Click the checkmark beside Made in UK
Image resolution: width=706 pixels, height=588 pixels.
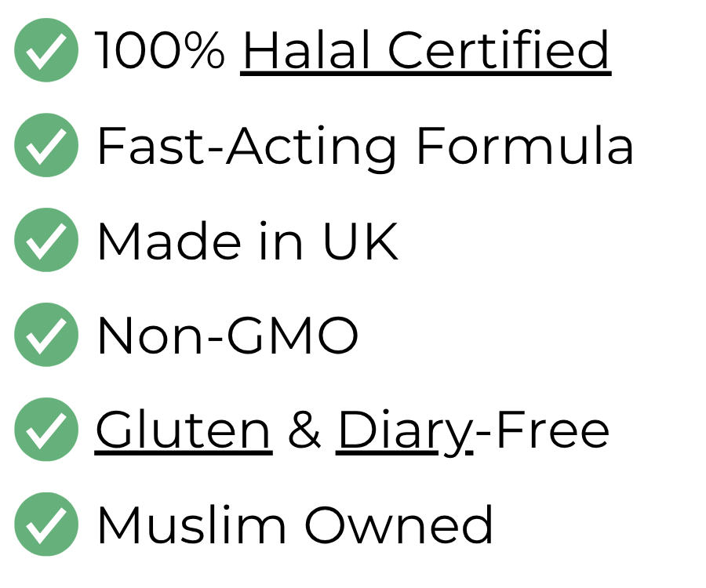[46, 240]
